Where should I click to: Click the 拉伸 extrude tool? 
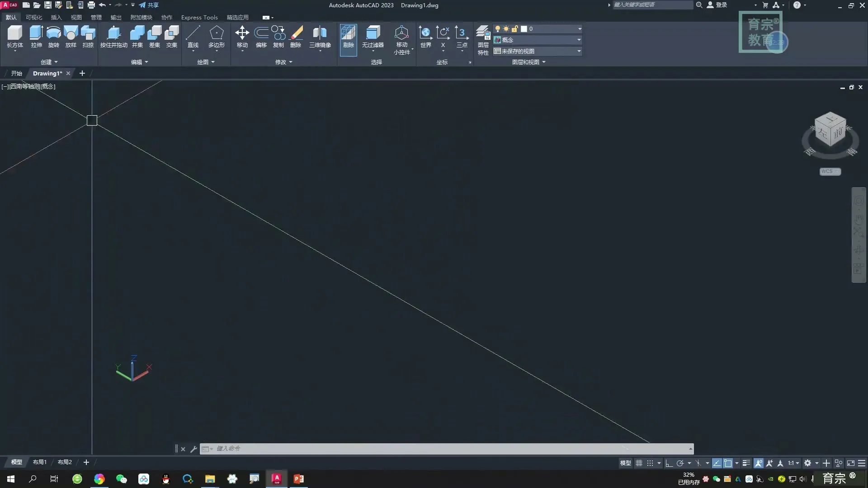pyautogui.click(x=36, y=36)
